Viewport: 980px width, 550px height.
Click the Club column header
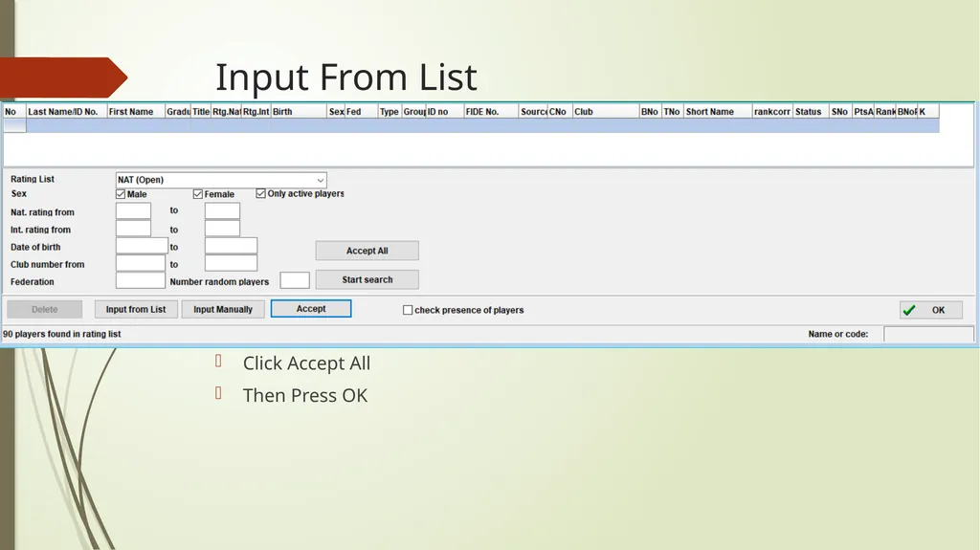coord(606,112)
